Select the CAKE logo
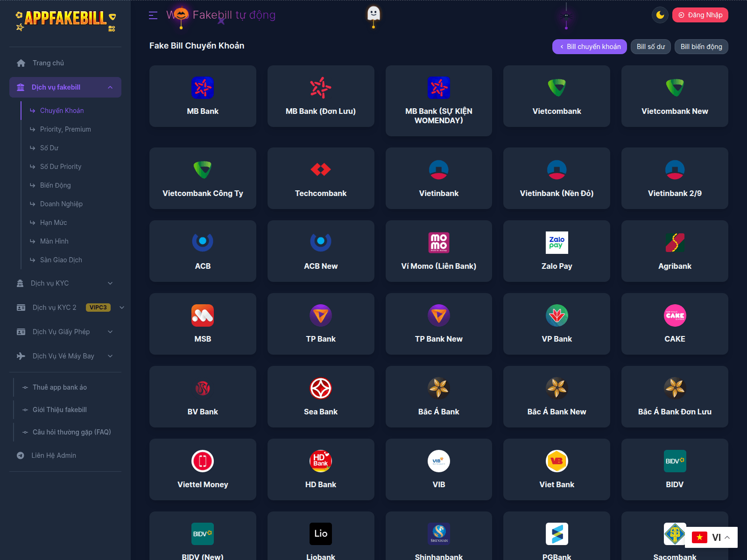Image resolution: width=747 pixels, height=560 pixels. (x=675, y=315)
